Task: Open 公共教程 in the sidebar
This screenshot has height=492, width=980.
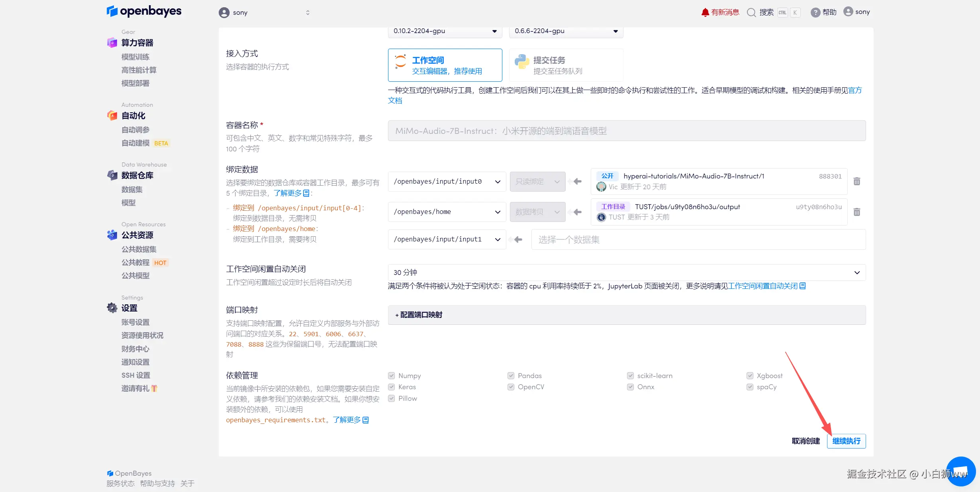Action: coord(135,263)
